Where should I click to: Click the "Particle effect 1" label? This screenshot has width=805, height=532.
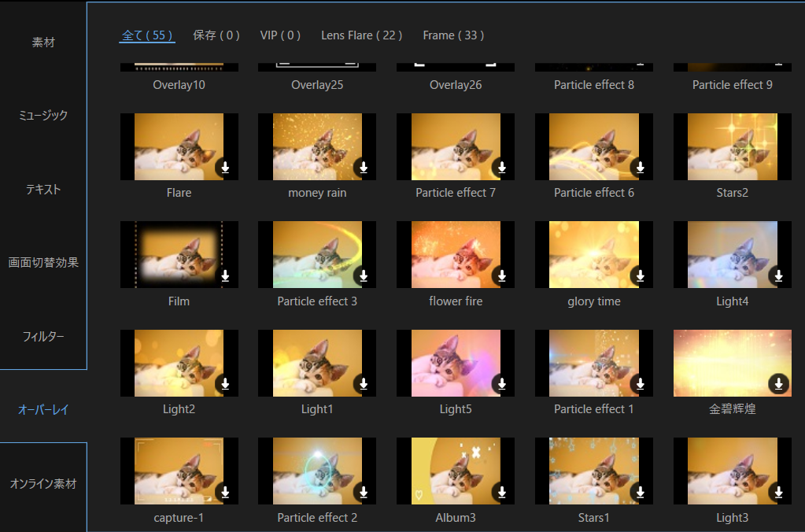pos(594,409)
